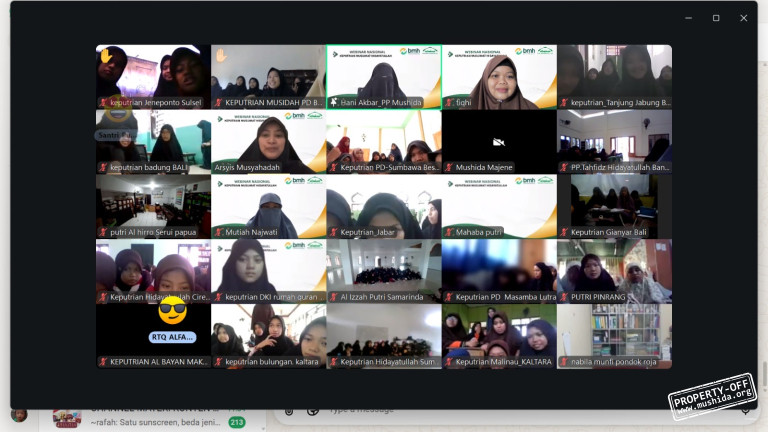
Task: Select the PUTRI PINRANG video tile
Action: click(615, 271)
